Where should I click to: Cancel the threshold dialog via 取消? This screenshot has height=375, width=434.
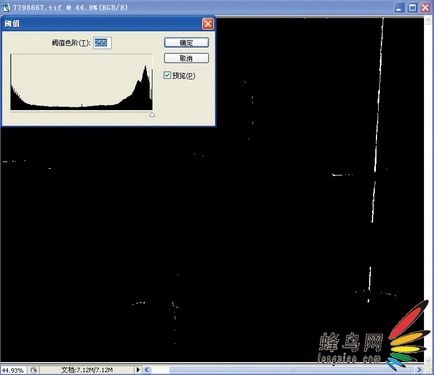(186, 58)
